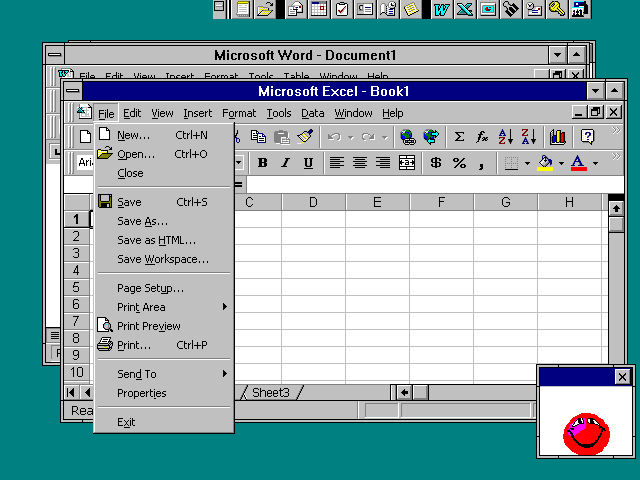Screen dimensions: 640x480
Task: Toggle Bold formatting
Action: [262, 163]
